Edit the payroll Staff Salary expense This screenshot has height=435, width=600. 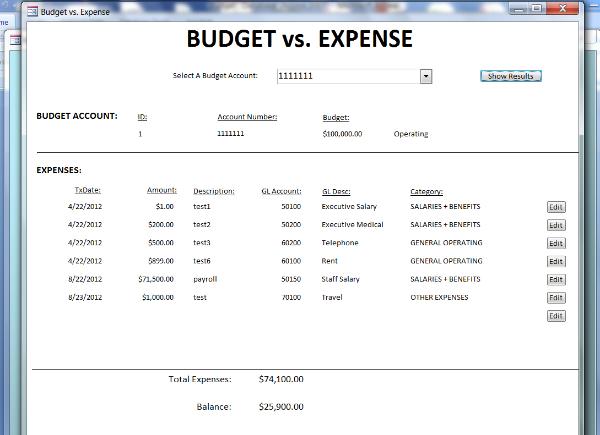[556, 279]
